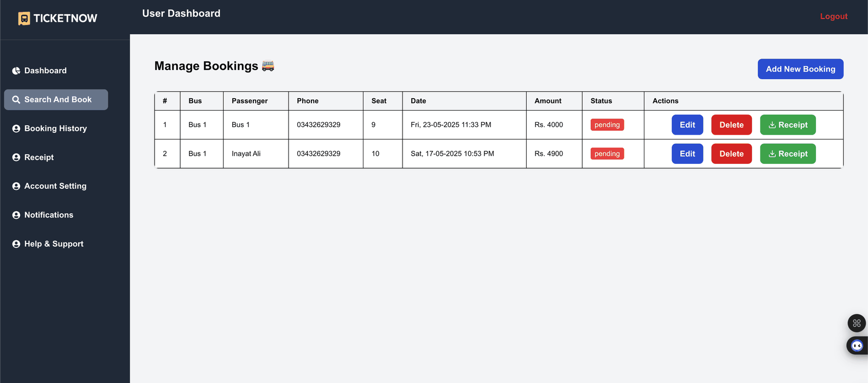Go to Booking History in sidebar
The height and width of the screenshot is (383, 868).
pyautogui.click(x=55, y=129)
